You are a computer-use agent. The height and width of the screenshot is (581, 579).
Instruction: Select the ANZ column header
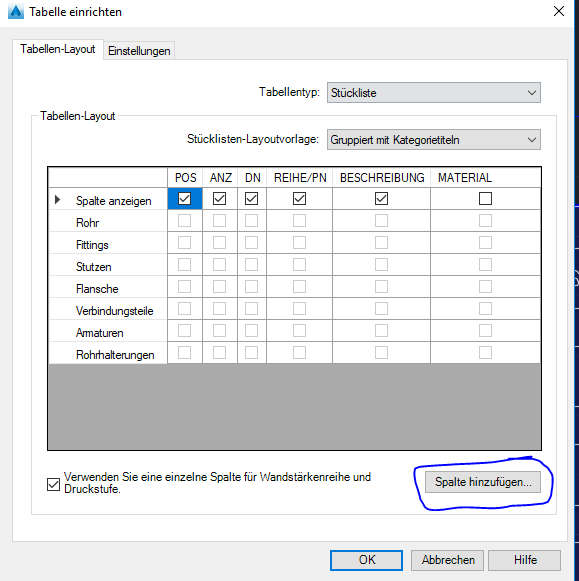(220, 178)
